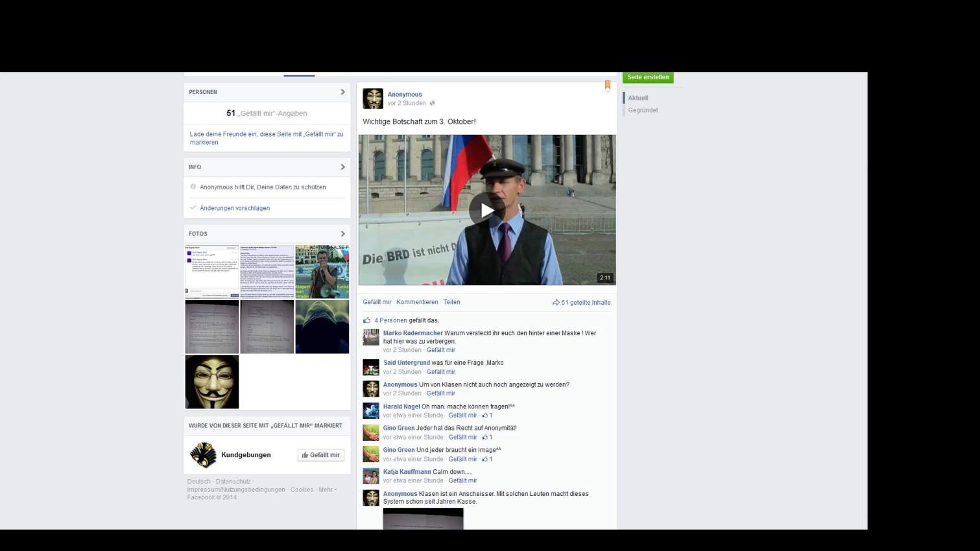Play the video in the Anonymous post
This screenshot has width=980, height=551.
(487, 210)
